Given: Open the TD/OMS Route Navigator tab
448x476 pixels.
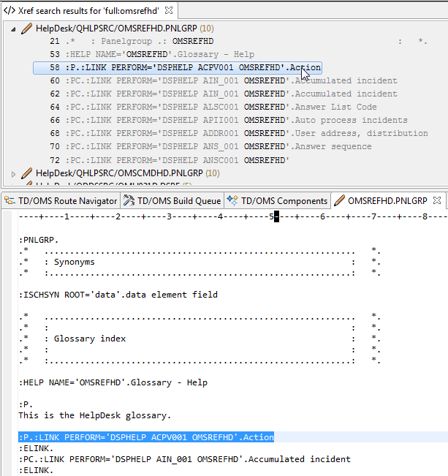Looking at the screenshot, I should [67, 200].
